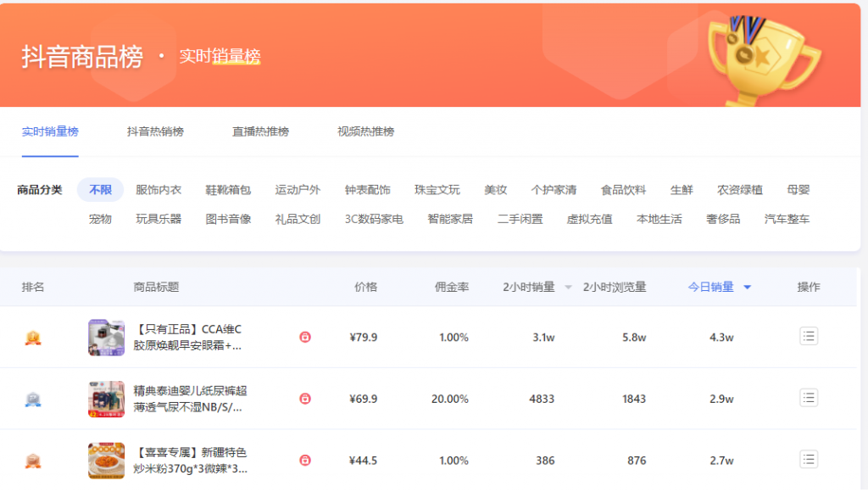The height and width of the screenshot is (492, 868).
Task: Open 【喜喜专属】新疆特色炒米粉 product title
Action: 190,461
